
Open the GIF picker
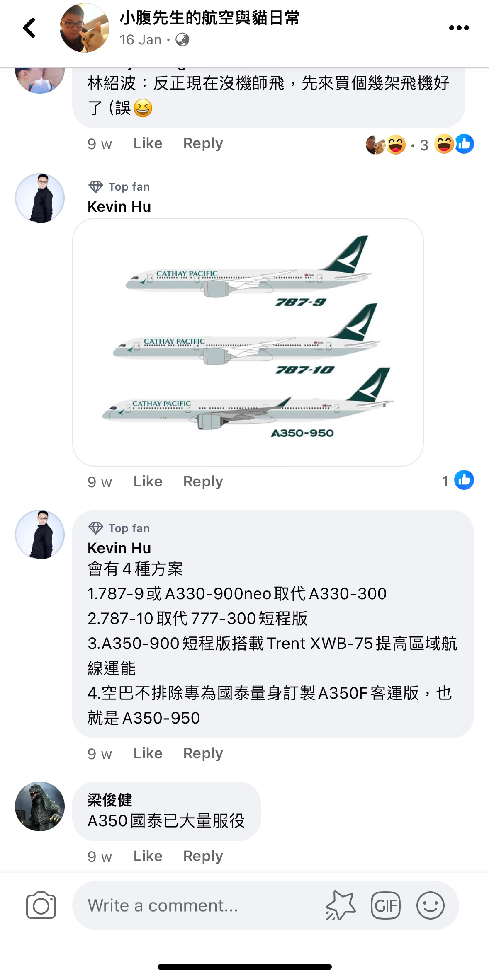[386, 905]
